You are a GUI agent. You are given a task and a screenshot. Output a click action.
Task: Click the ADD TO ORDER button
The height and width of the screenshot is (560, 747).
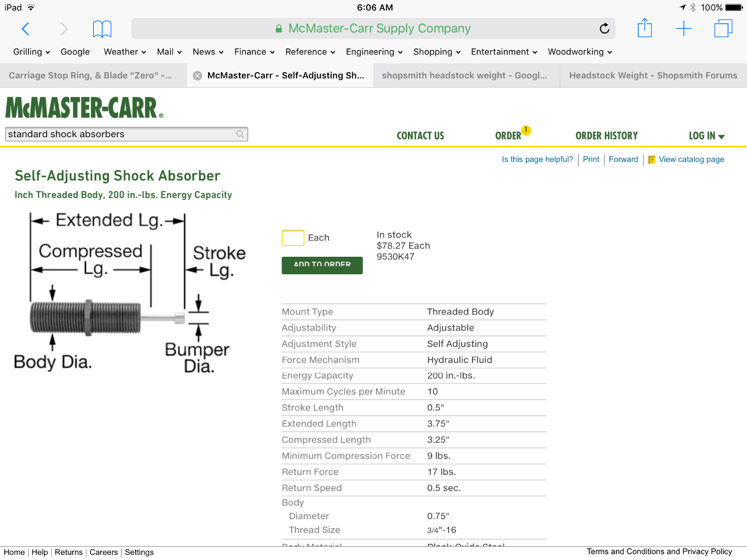point(322,265)
